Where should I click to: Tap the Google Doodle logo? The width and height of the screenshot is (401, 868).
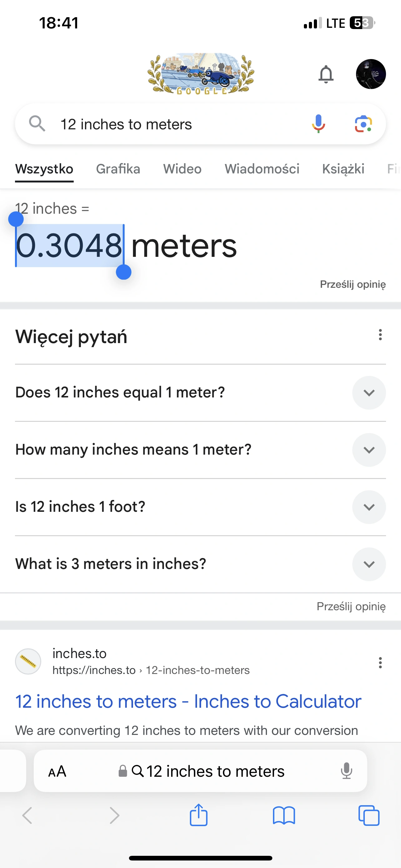[201, 73]
